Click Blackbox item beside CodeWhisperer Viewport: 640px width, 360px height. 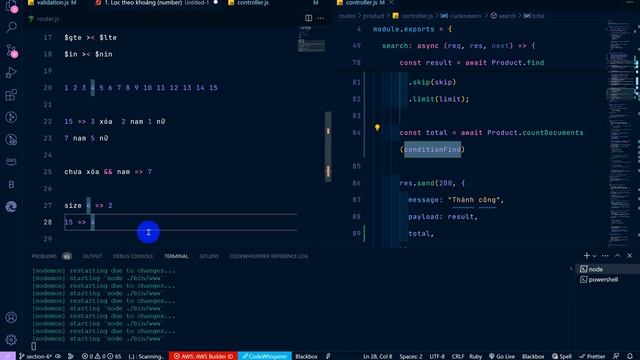pyautogui.click(x=306, y=356)
